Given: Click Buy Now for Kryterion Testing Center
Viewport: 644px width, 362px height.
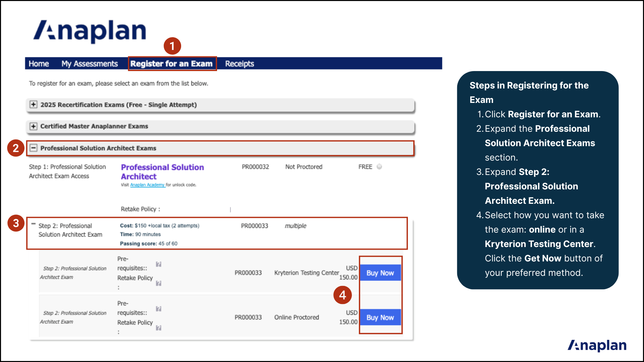Looking at the screenshot, I should [380, 273].
